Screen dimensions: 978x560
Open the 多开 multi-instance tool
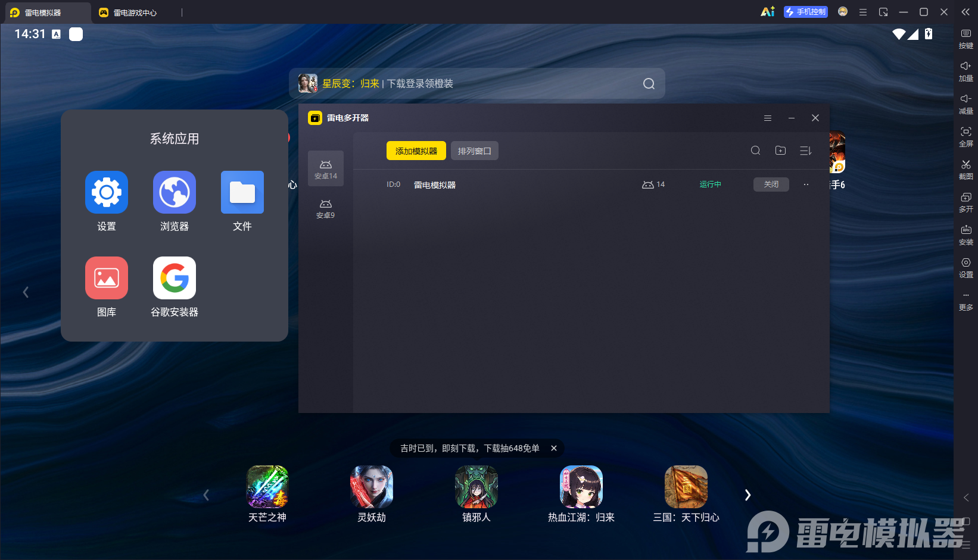point(965,202)
